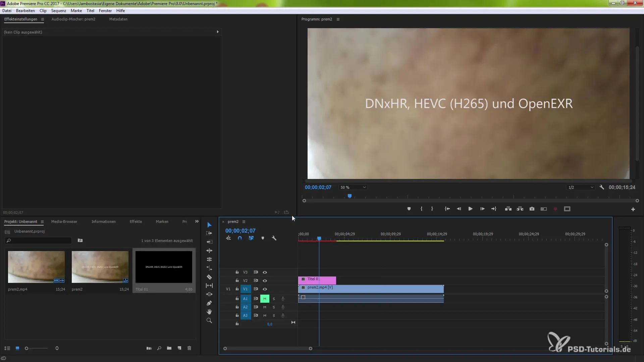Select the Selection (arrow) tool
644x362 pixels.
coord(209,225)
